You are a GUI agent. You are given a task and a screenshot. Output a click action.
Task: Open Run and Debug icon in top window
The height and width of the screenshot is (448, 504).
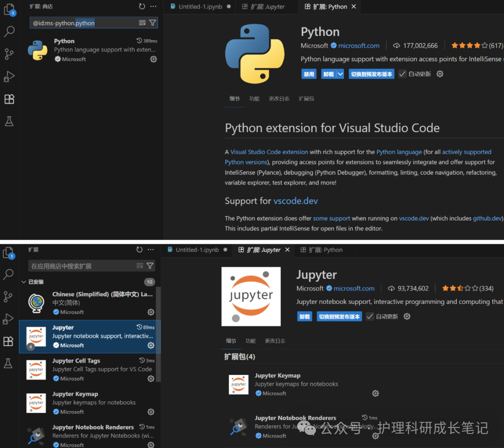[9, 76]
